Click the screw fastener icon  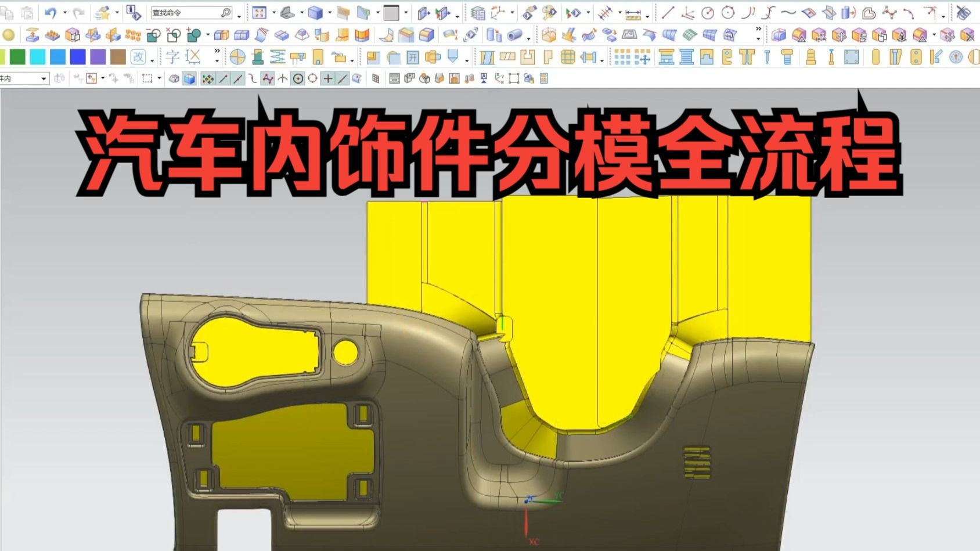point(787,57)
